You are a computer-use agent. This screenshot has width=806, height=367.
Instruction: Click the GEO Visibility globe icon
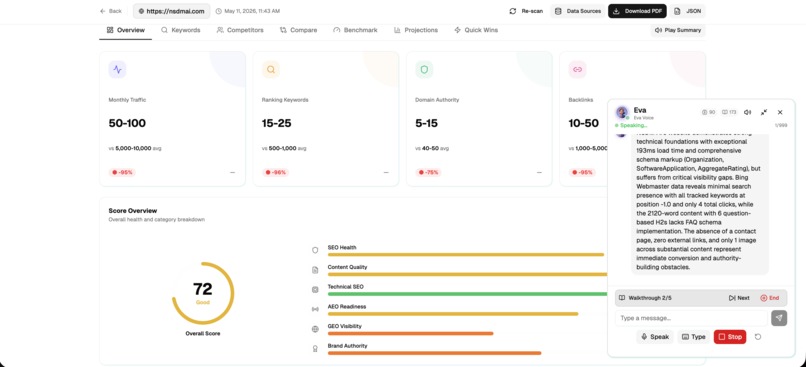coord(315,328)
